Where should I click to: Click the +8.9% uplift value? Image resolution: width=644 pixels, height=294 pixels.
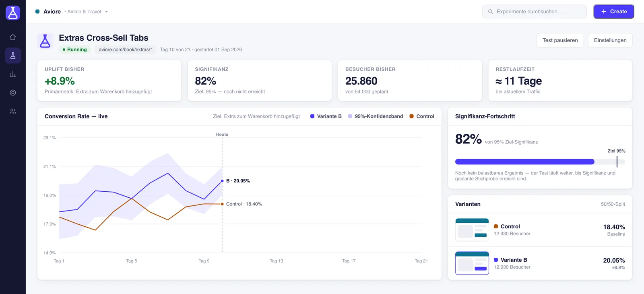[60, 81]
